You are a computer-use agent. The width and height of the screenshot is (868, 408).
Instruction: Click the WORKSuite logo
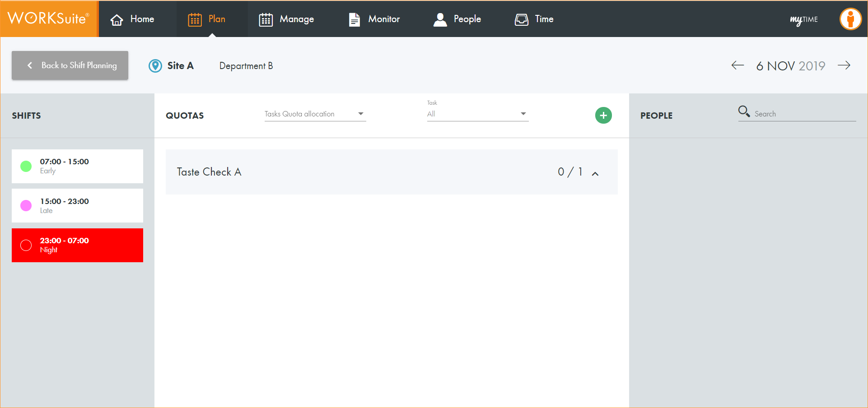(x=49, y=19)
